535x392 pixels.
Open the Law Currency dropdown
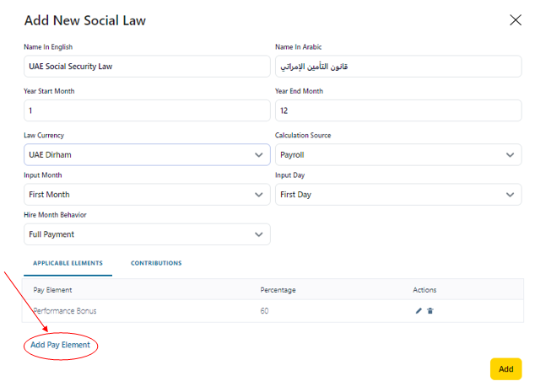(x=147, y=155)
